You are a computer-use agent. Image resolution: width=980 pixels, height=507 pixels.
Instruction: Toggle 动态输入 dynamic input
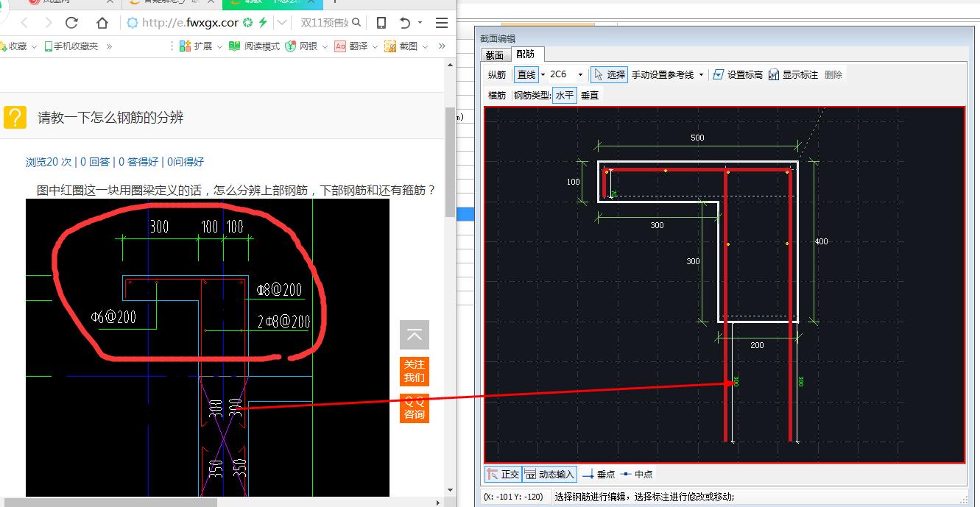pyautogui.click(x=549, y=474)
